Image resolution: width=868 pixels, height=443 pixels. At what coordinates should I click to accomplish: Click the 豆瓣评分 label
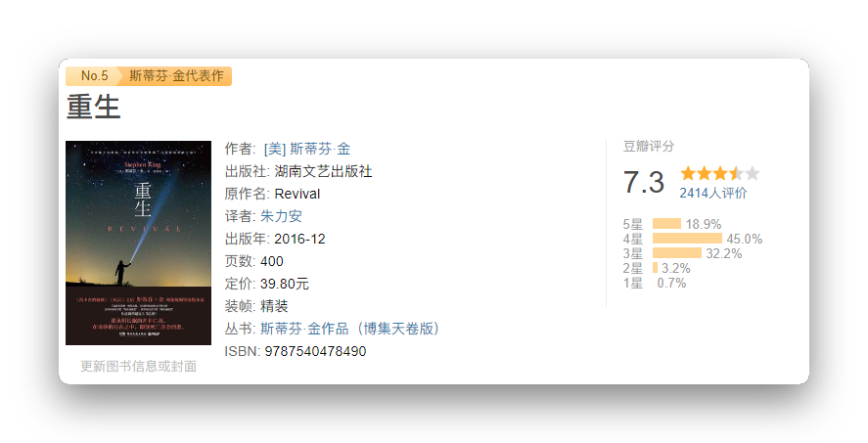click(x=649, y=147)
